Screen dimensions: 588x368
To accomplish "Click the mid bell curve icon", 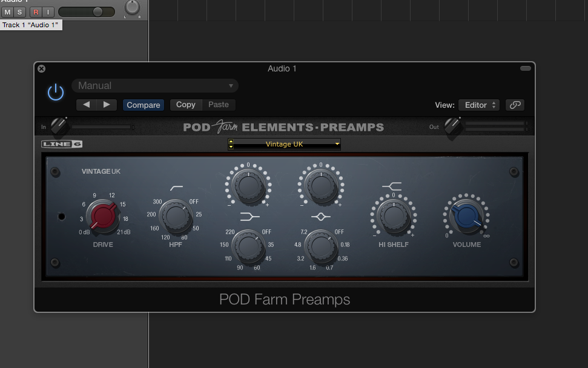I will point(321,217).
